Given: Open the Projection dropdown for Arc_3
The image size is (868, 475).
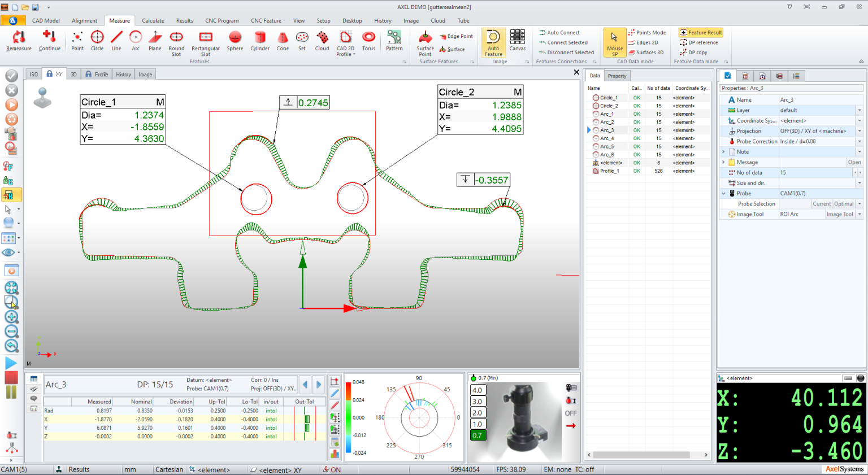Looking at the screenshot, I should (x=860, y=130).
